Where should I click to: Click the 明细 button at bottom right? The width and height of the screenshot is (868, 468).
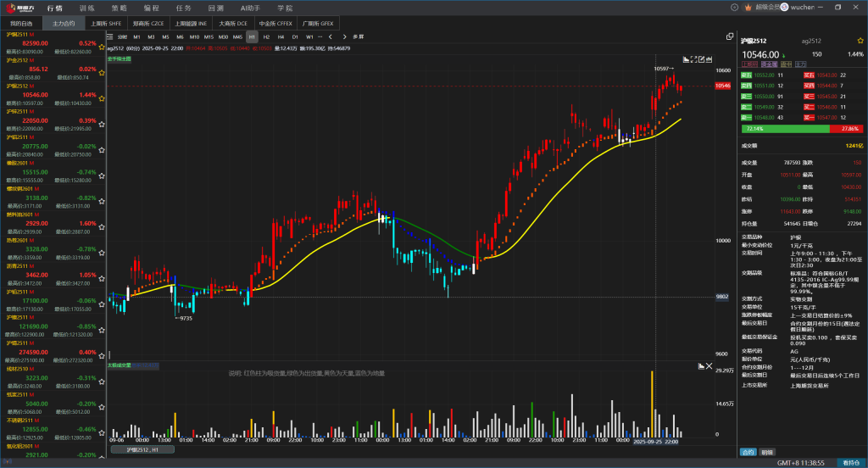click(x=767, y=453)
